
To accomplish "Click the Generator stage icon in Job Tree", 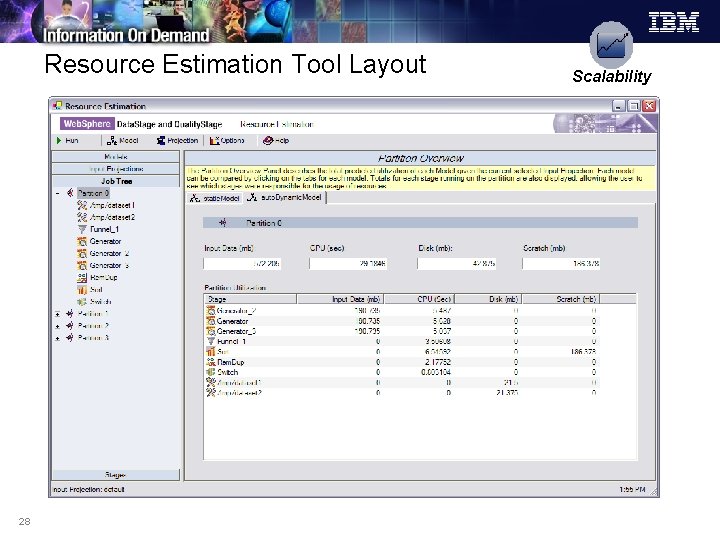I will (x=82, y=241).
